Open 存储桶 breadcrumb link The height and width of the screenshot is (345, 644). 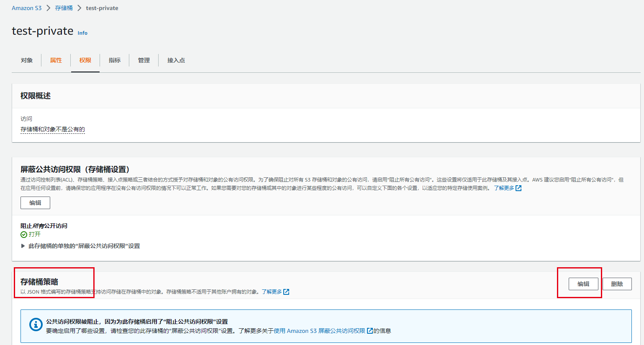click(64, 8)
